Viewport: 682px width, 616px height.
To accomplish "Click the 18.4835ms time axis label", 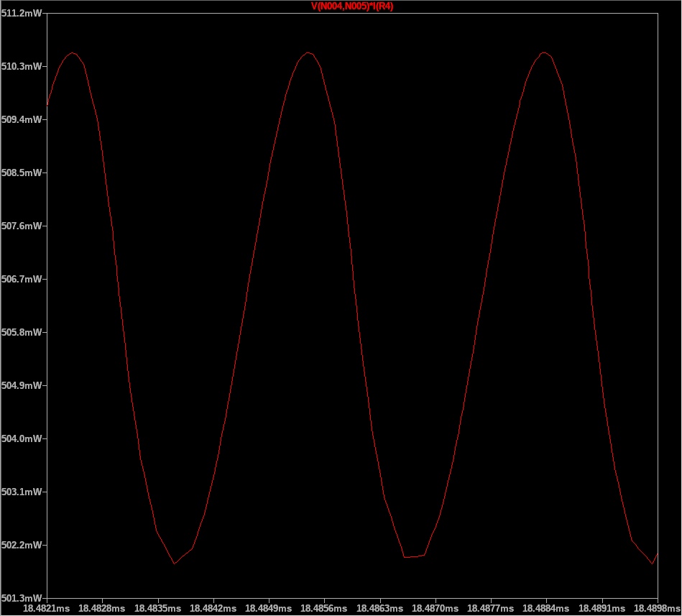I will (157, 608).
